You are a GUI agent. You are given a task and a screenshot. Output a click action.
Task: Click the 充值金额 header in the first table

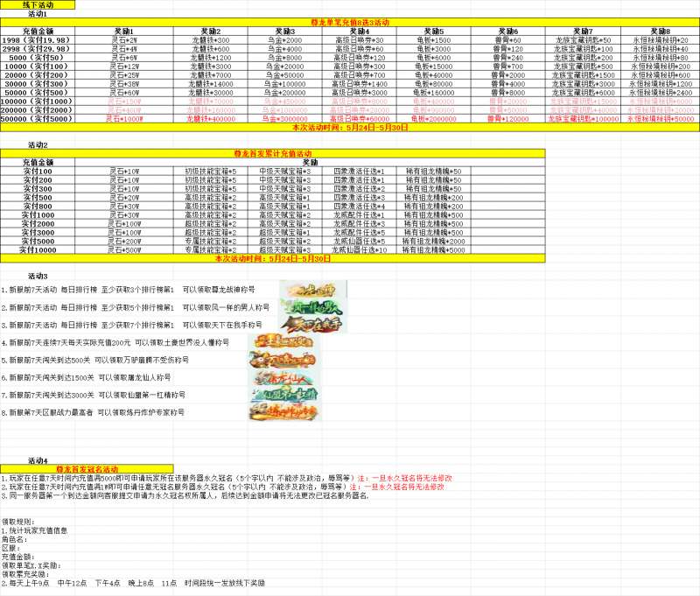tap(38, 31)
